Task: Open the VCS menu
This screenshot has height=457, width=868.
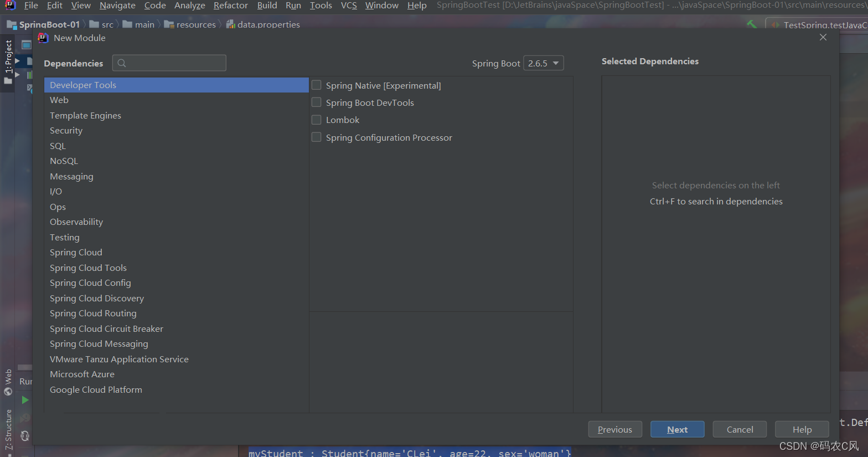Action: pyautogui.click(x=349, y=5)
